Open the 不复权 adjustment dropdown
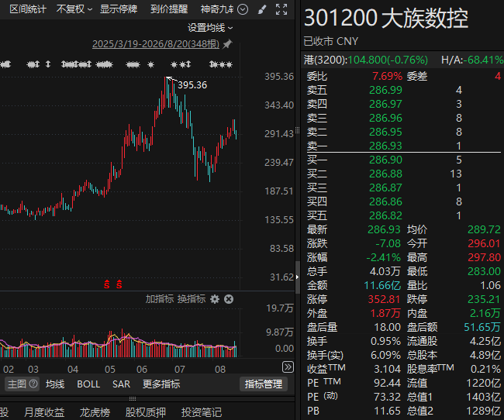This screenshot has width=504, height=420. click(x=74, y=9)
